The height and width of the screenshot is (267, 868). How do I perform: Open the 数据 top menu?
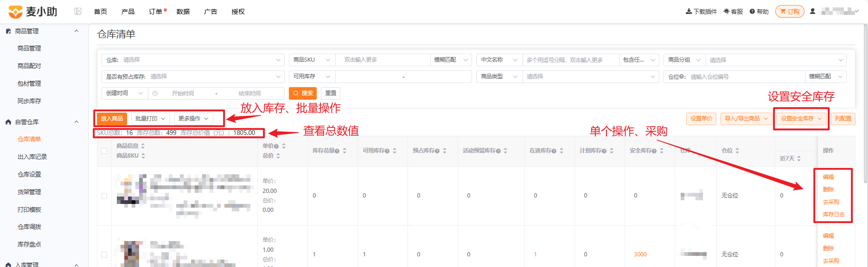tap(183, 12)
